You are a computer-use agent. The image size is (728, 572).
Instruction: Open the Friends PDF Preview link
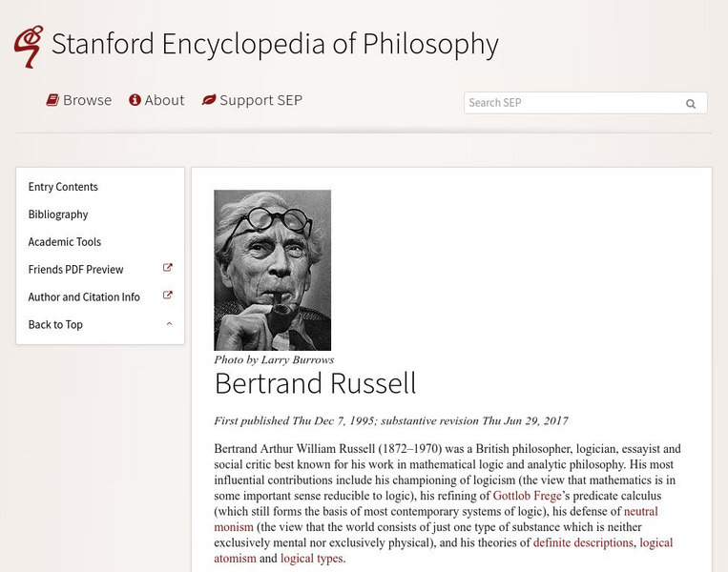75,270
